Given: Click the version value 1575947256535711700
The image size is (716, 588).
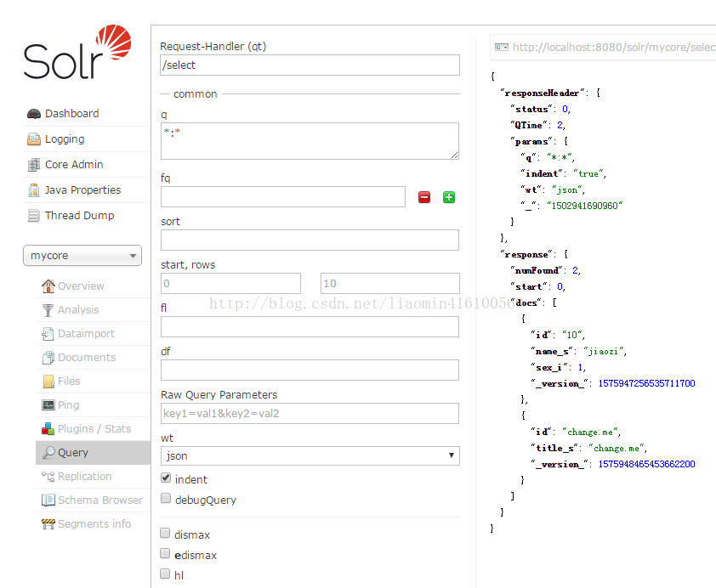Looking at the screenshot, I should (x=646, y=383).
